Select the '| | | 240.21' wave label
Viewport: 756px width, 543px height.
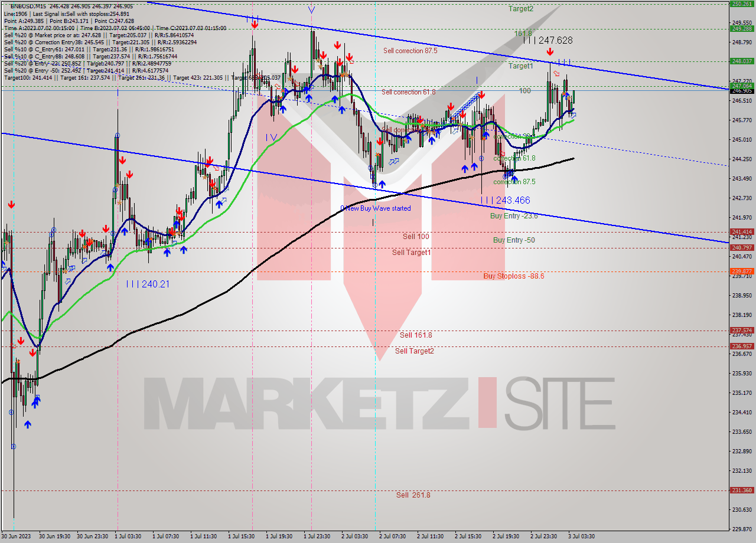click(x=148, y=284)
